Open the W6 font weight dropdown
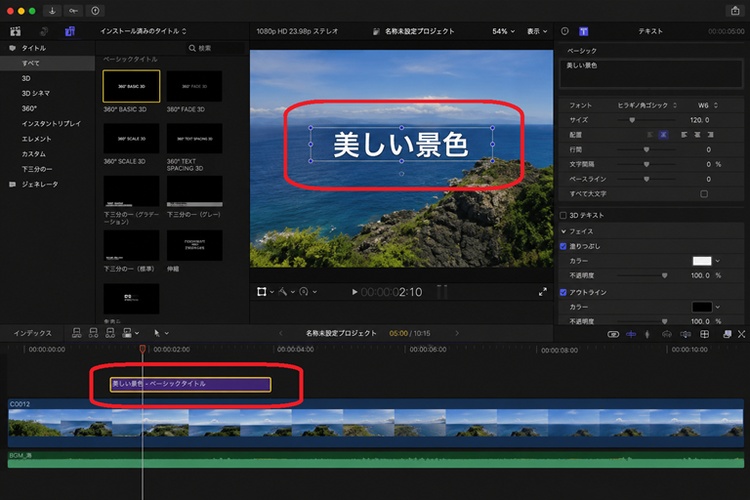The image size is (750, 500). click(707, 105)
